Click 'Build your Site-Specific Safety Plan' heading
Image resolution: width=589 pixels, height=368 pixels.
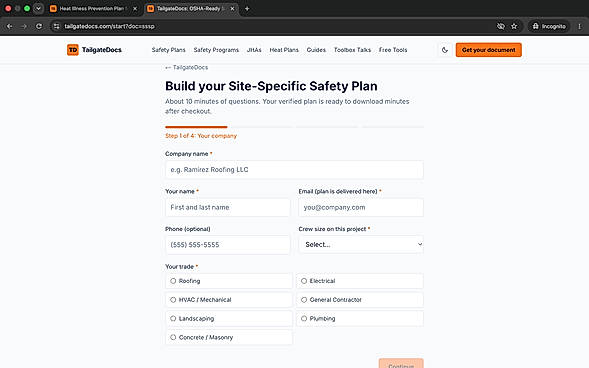(271, 86)
